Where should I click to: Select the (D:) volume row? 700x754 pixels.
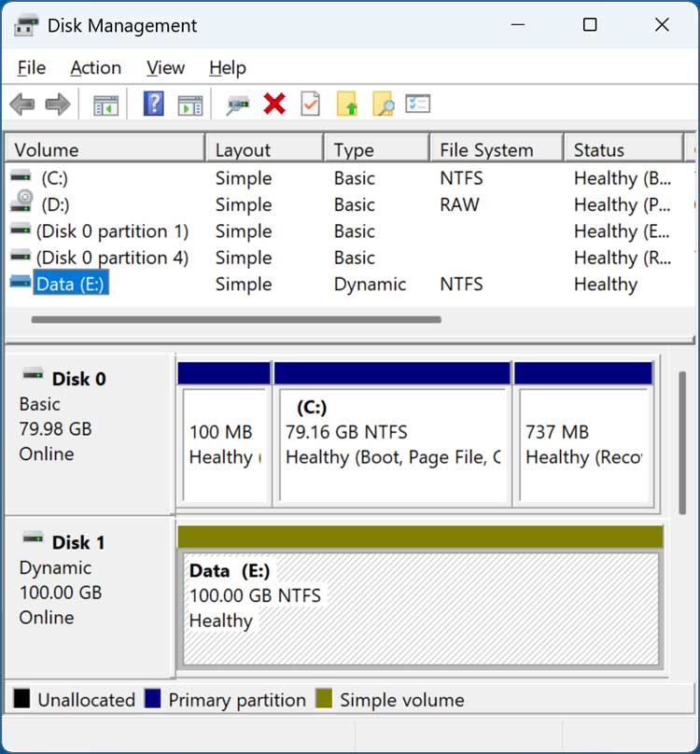(350, 205)
